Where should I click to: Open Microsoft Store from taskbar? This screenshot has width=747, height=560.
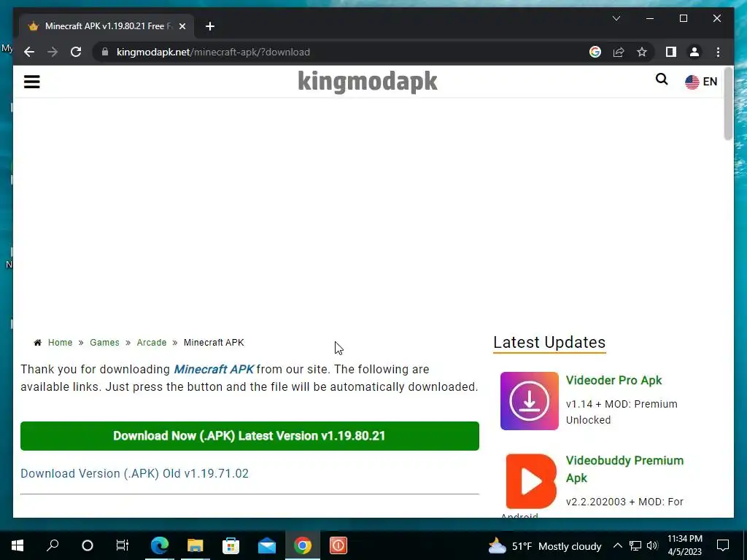point(231,545)
